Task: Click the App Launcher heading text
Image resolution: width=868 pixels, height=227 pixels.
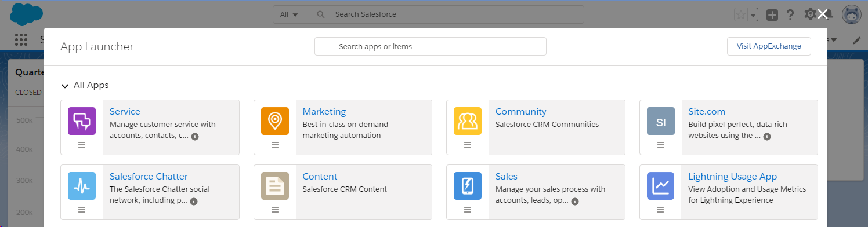Action: [x=97, y=47]
